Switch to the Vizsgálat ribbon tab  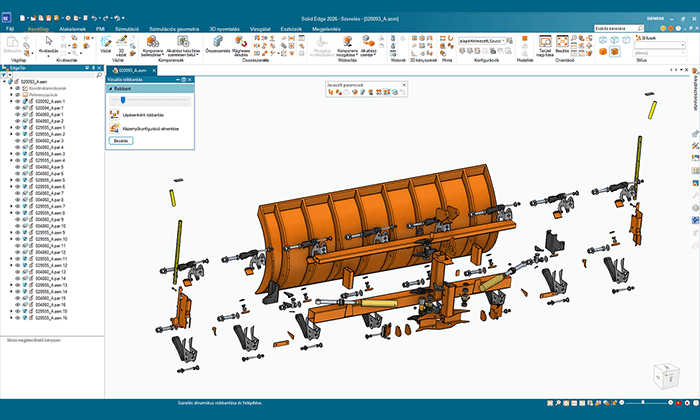[x=256, y=30]
